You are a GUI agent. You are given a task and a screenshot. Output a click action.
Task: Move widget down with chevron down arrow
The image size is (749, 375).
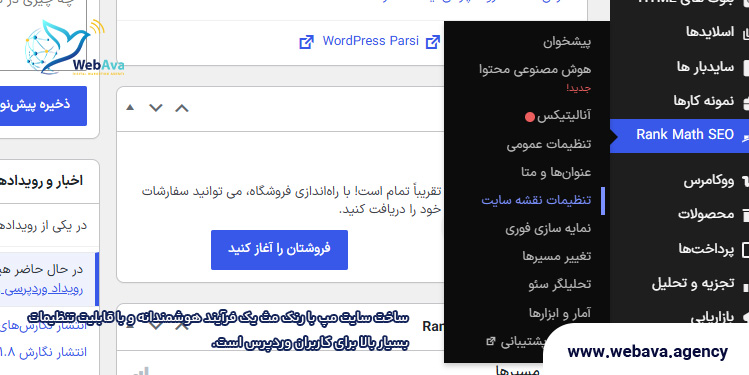pos(156,108)
